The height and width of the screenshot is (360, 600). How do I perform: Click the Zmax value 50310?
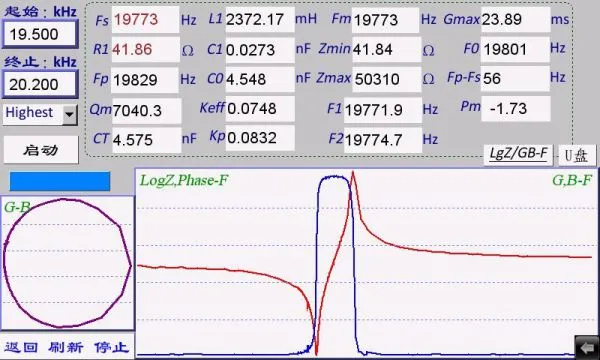click(x=386, y=79)
